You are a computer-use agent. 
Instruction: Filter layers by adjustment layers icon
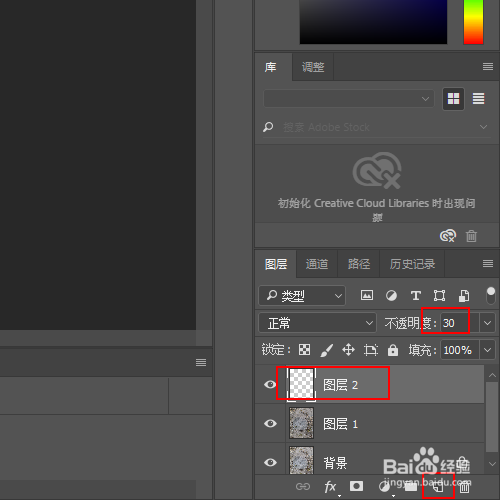[391, 296]
